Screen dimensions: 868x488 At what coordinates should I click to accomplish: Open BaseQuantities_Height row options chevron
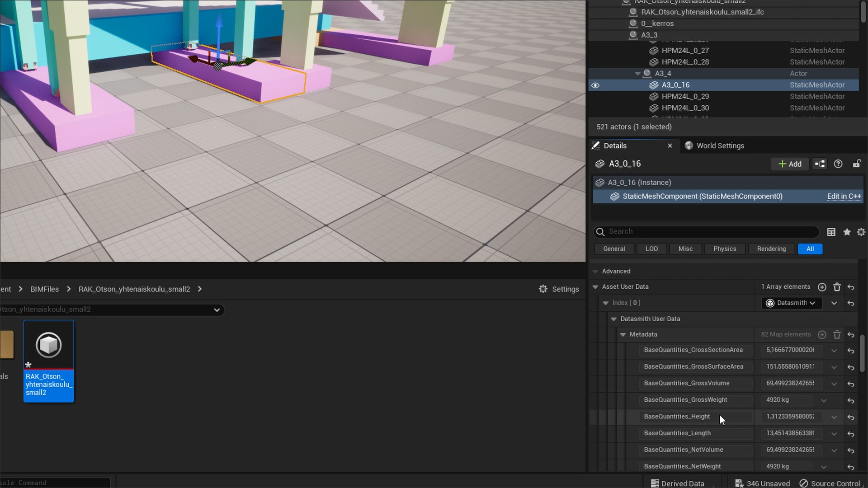834,418
